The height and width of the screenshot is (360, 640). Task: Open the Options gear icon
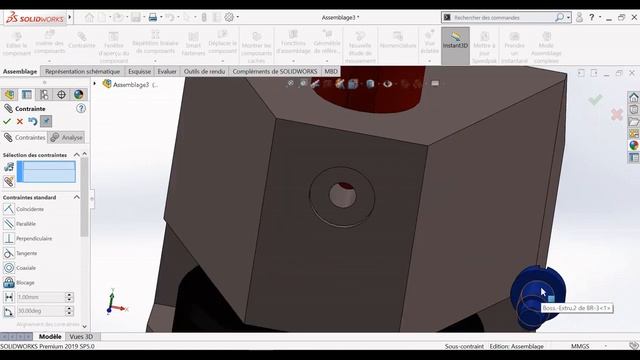pyautogui.click(x=229, y=18)
